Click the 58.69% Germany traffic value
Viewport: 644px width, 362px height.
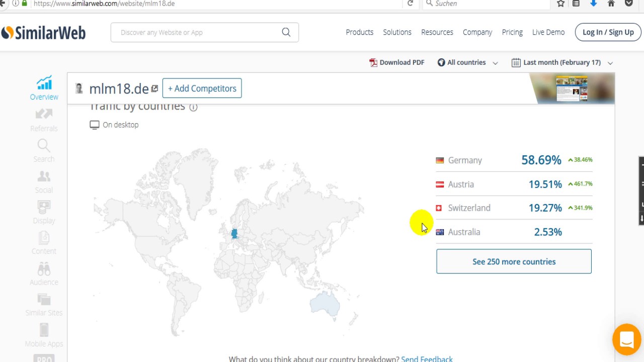(x=541, y=160)
